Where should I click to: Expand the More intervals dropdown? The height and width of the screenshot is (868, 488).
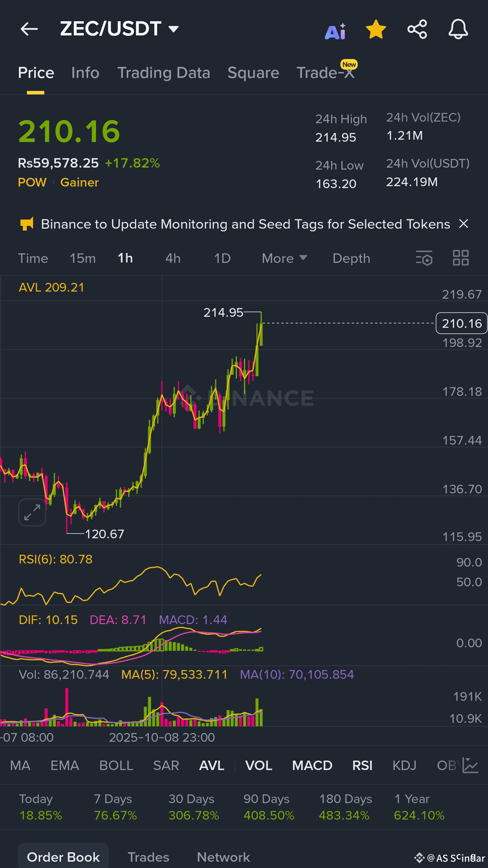click(x=285, y=259)
